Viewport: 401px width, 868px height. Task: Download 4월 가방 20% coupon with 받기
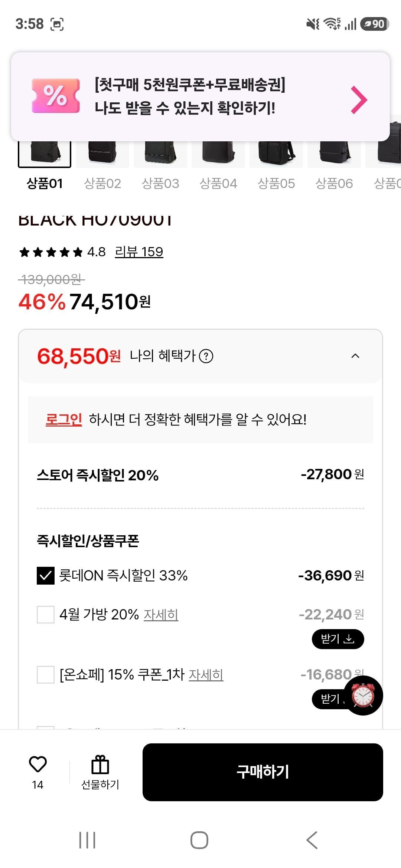(x=338, y=639)
